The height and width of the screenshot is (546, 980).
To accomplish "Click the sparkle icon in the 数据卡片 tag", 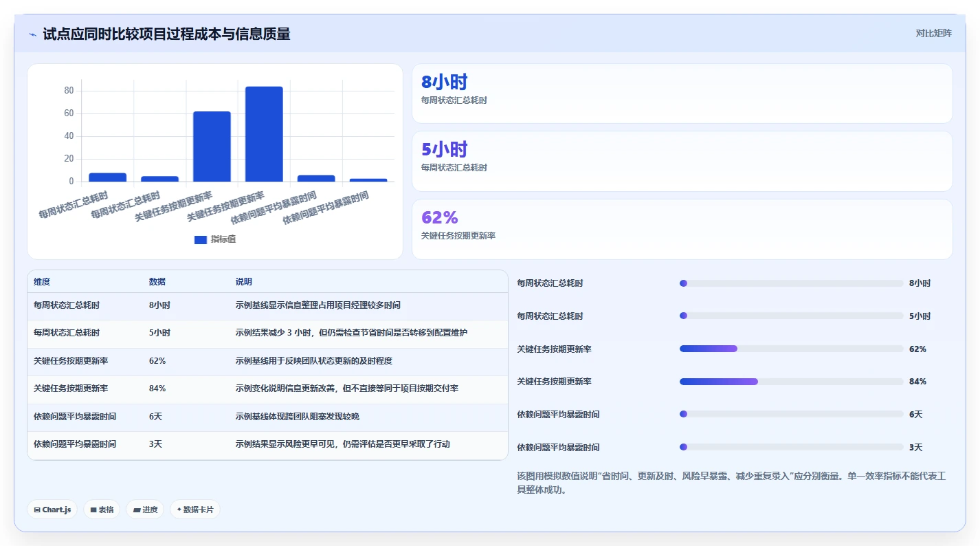I will 179,510.
